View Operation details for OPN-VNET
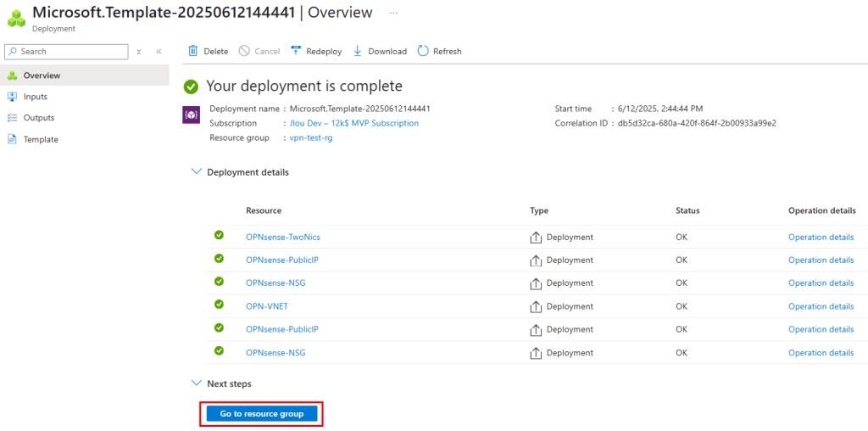The width and height of the screenshot is (868, 431). tap(821, 305)
